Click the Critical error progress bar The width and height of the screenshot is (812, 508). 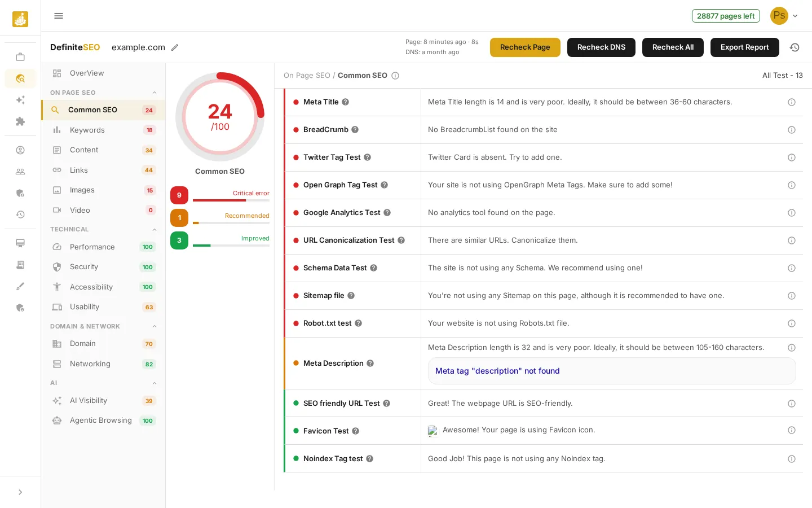click(231, 200)
